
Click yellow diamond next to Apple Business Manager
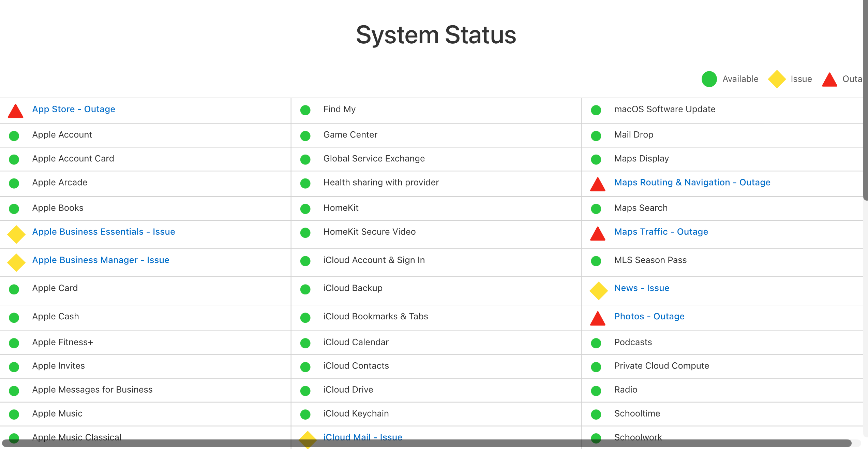[x=16, y=262]
